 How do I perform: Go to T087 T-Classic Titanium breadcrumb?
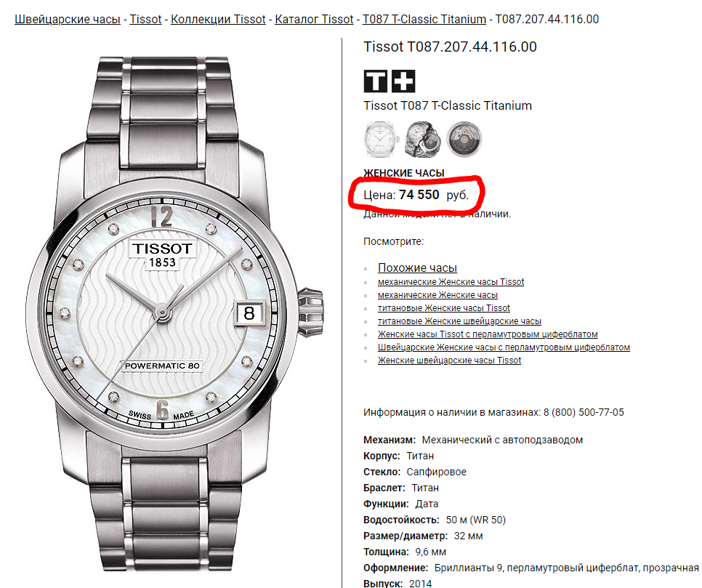(424, 19)
